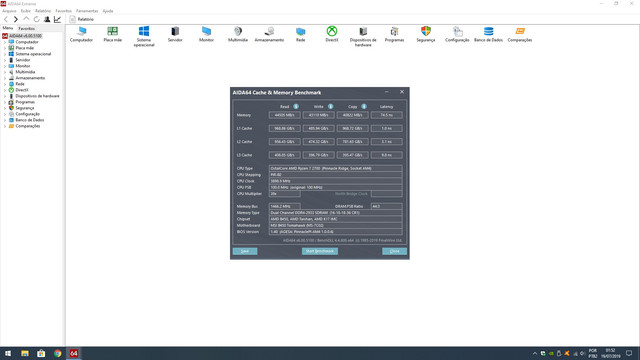The image size is (640, 360).
Task: Click the Read column info icon
Action: tap(296, 107)
